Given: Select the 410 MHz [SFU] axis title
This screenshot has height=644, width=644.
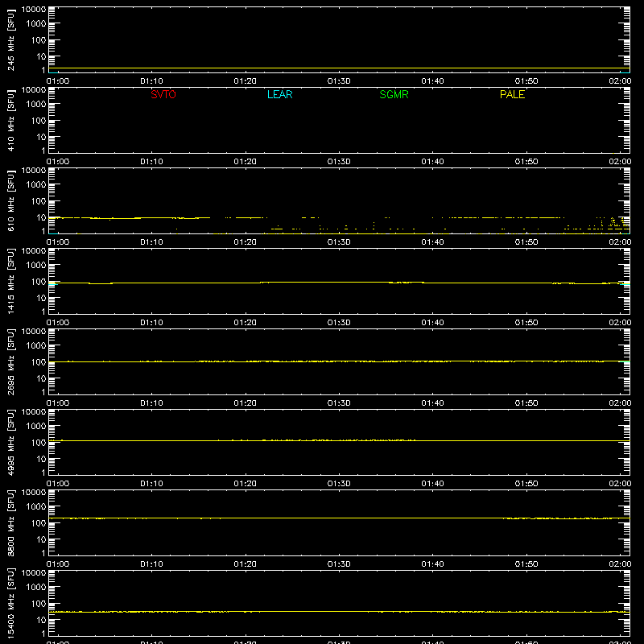Looking at the screenshot, I should point(10,121).
